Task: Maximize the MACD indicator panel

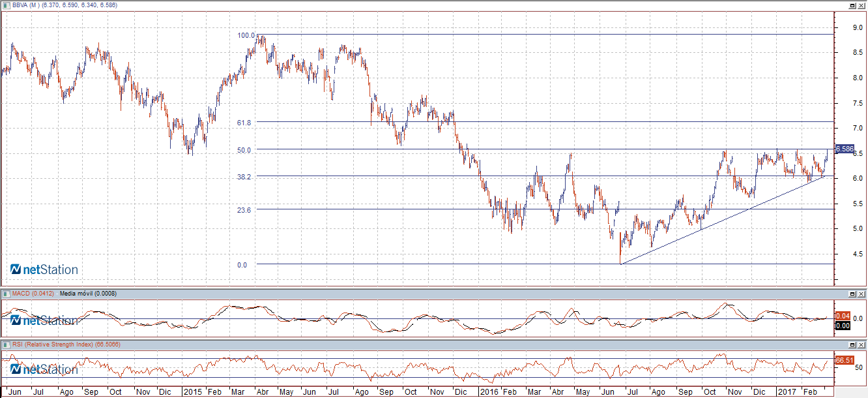Action: (x=853, y=294)
